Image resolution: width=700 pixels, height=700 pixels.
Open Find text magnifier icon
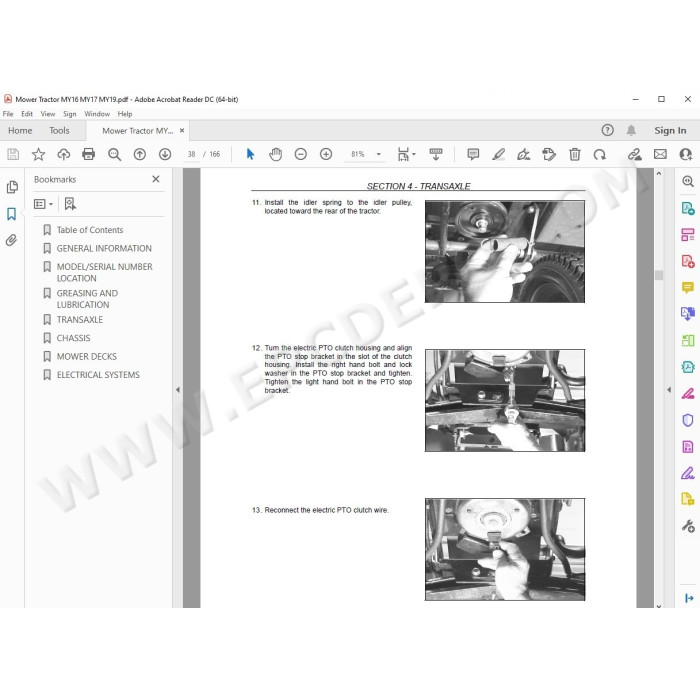[114, 154]
